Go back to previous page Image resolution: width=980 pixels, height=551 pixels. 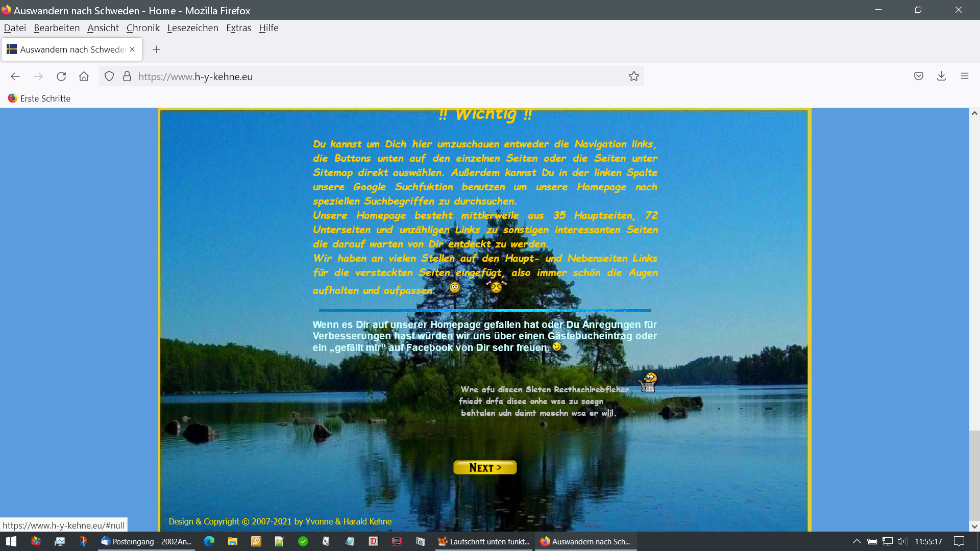15,77
